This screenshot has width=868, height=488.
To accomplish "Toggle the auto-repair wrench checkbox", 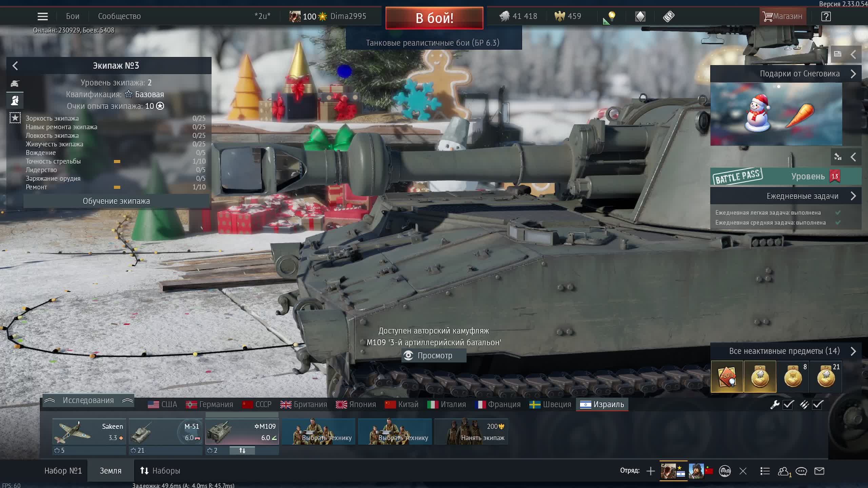I will click(788, 405).
